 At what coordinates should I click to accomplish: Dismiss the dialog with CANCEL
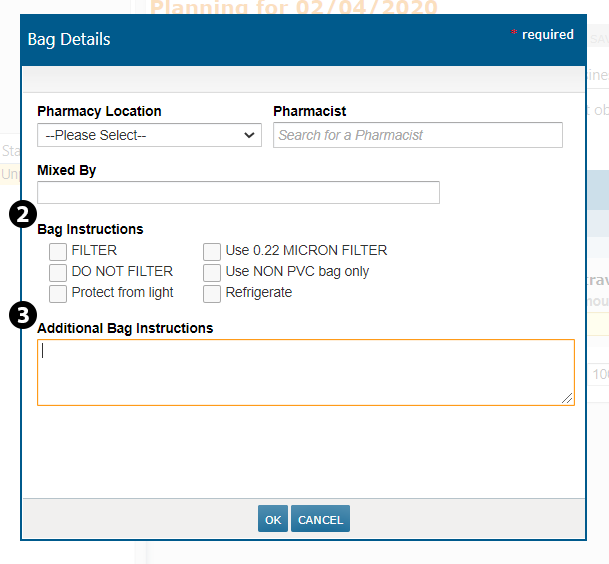321,519
